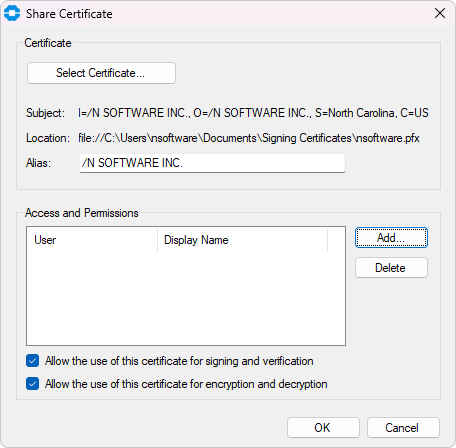Focus the Alias text field
The height and width of the screenshot is (448, 456).
212,163
